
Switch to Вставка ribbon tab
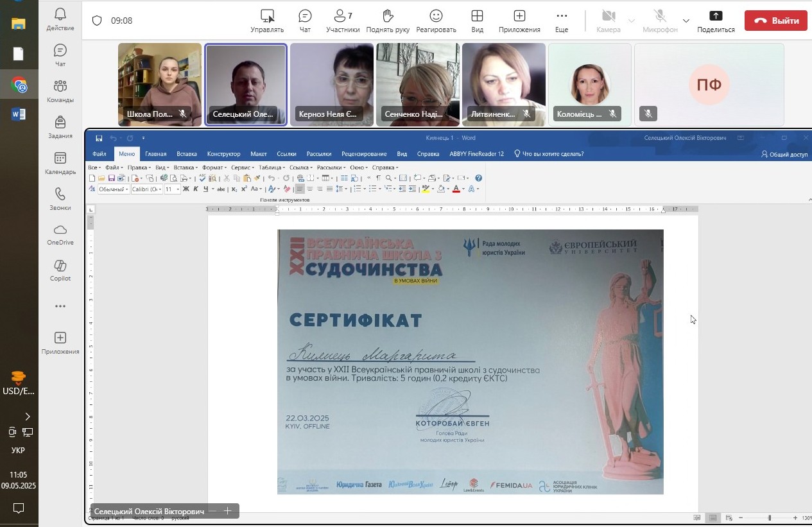coord(187,154)
